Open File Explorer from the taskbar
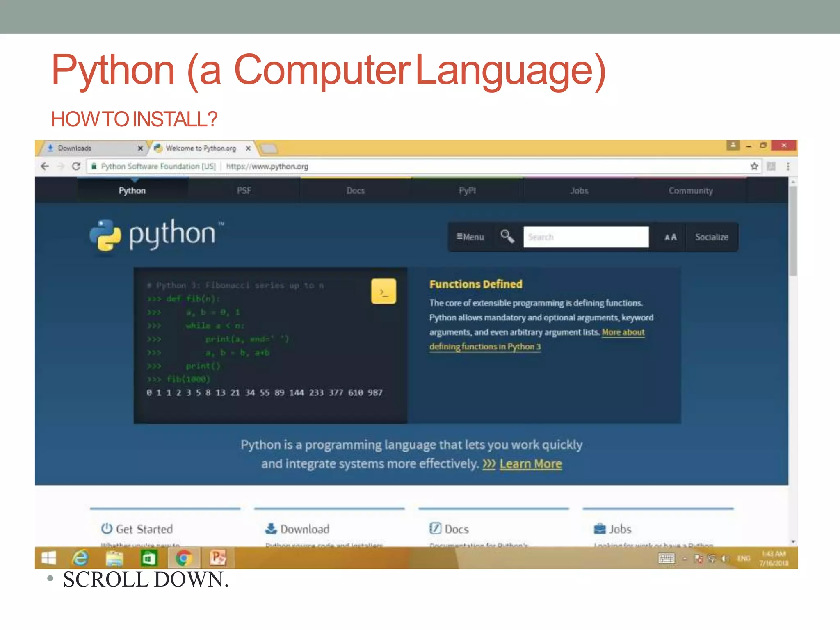The width and height of the screenshot is (840, 630). click(x=114, y=559)
